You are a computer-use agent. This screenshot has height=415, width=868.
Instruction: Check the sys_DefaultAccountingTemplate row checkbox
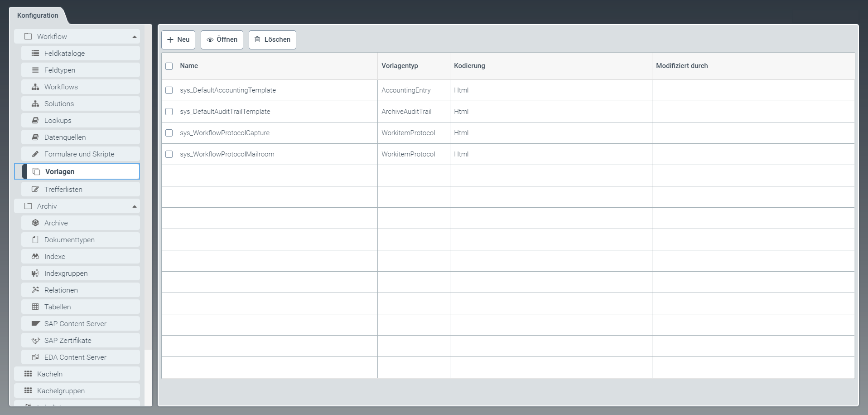(x=169, y=90)
